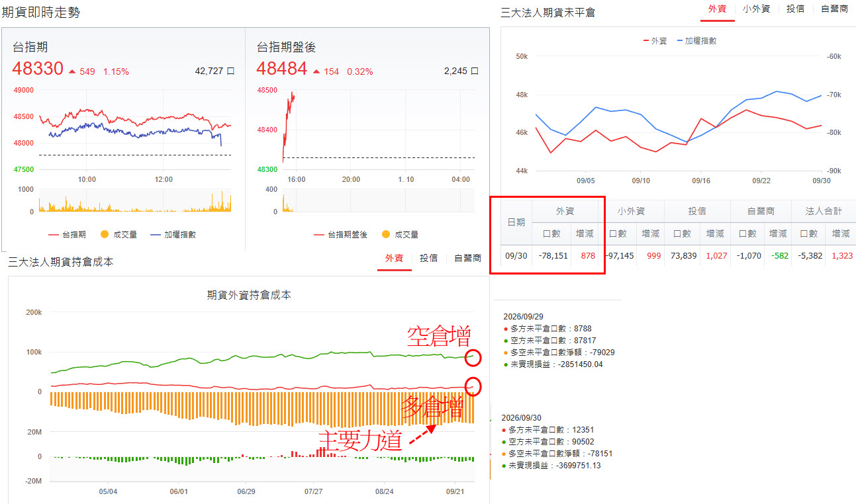
Task: Click the 09/30 date row cell
Action: (516, 255)
